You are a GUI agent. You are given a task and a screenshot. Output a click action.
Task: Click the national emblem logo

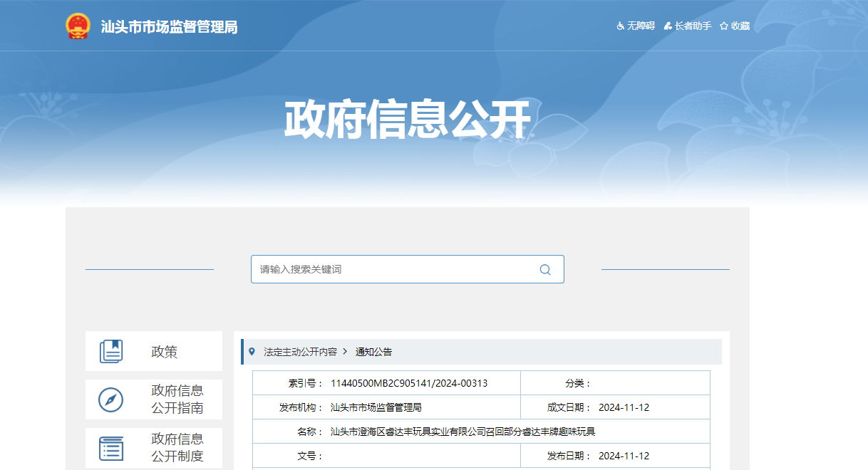78,26
